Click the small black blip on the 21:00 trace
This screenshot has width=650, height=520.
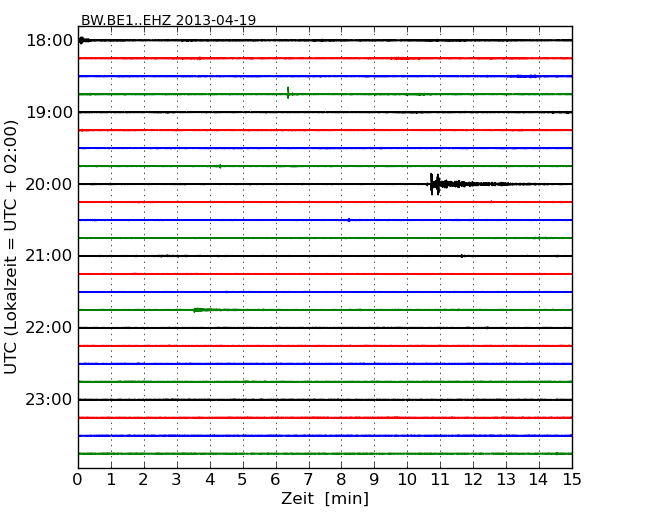(462, 256)
